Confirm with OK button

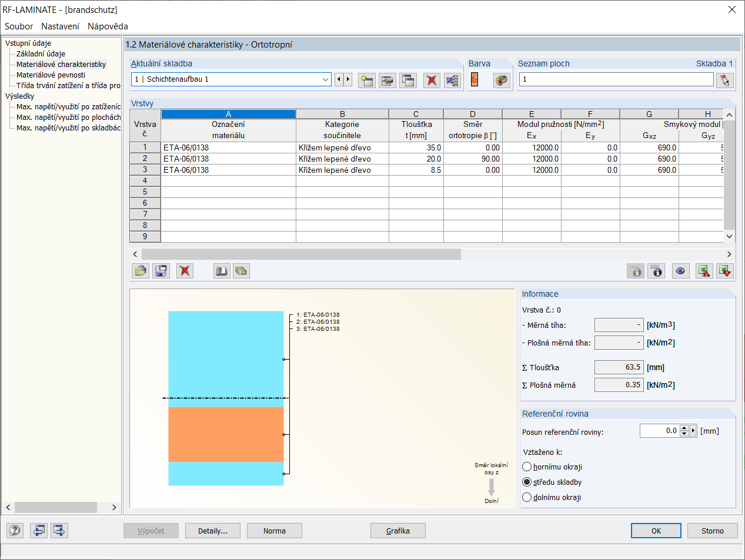point(656,531)
